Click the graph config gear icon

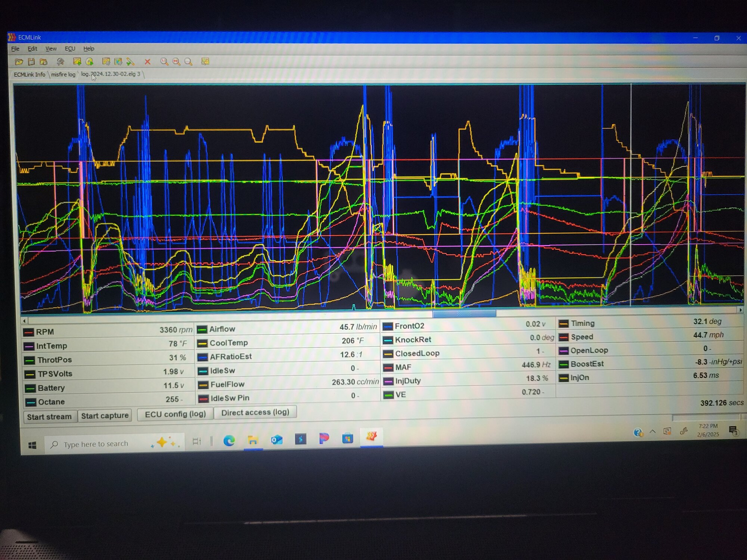point(106,61)
